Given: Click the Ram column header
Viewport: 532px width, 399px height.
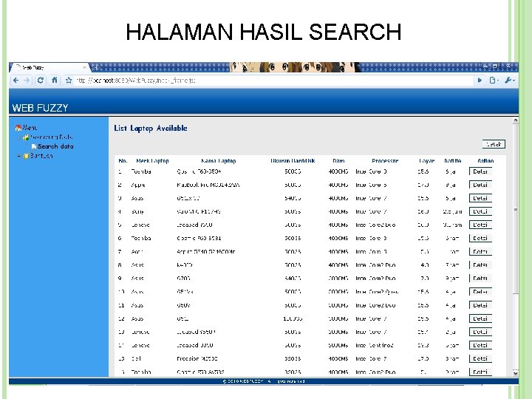Looking at the screenshot, I should pyautogui.click(x=338, y=161).
